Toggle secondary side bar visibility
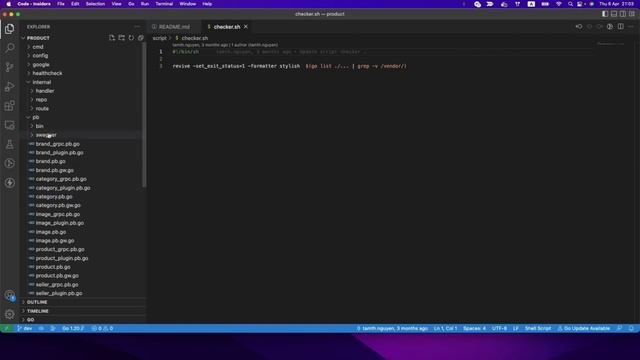640x360 pixels. (x=623, y=14)
